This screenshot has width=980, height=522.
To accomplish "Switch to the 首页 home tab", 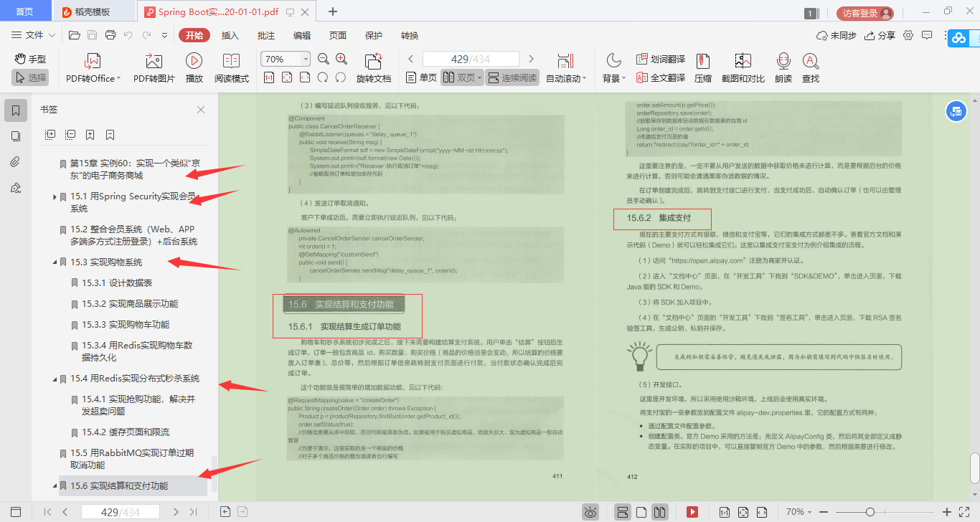I will tap(25, 11).
